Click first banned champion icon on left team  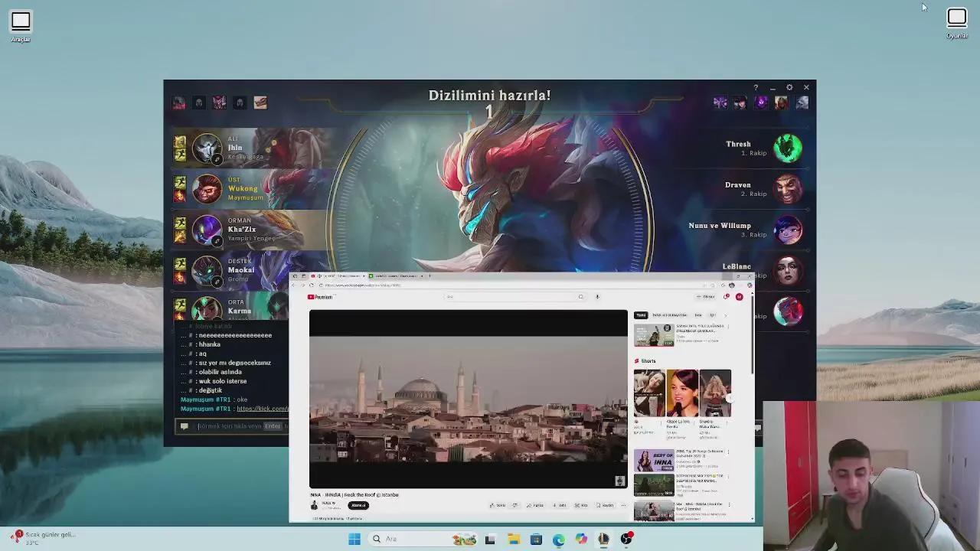(x=178, y=103)
